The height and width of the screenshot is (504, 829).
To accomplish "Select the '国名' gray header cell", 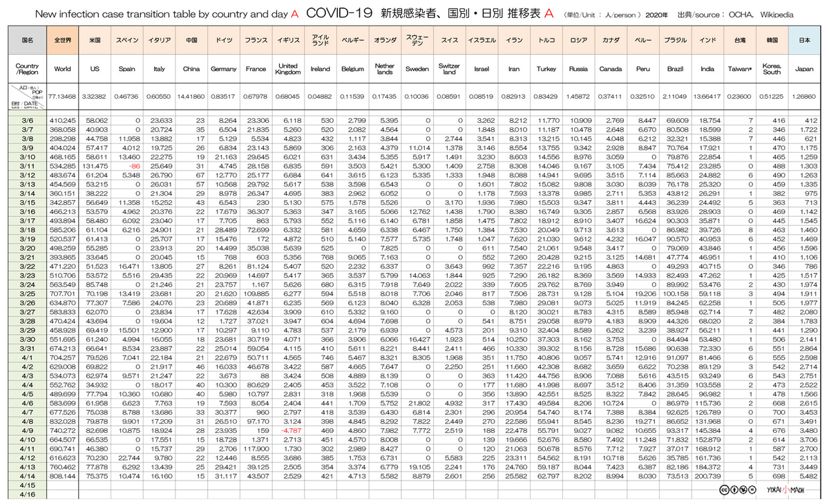I will coord(27,41).
